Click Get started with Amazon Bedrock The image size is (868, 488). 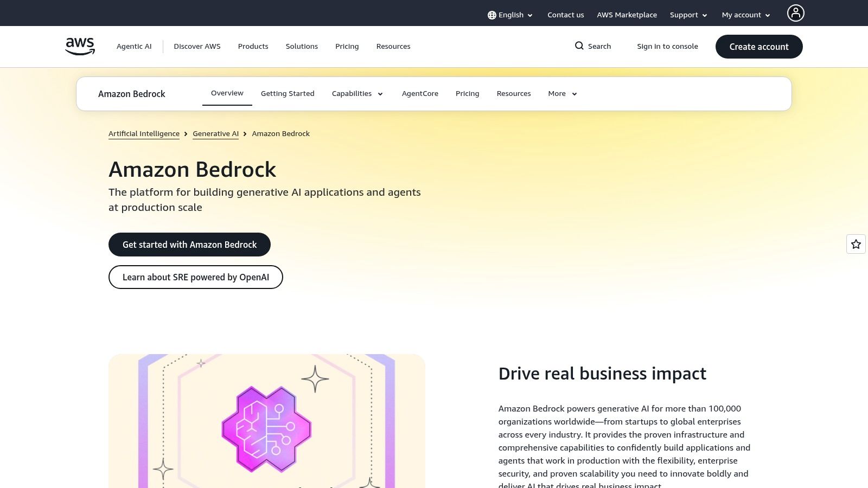pos(189,245)
